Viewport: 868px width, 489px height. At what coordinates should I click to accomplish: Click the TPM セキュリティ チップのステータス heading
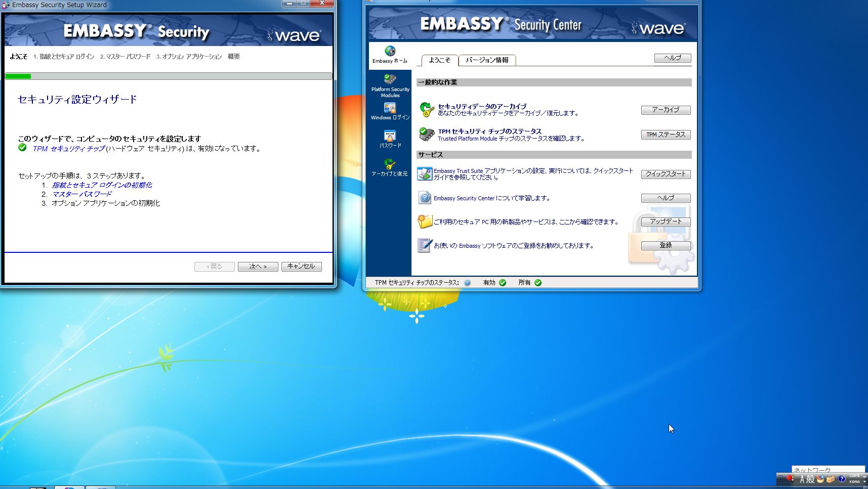(x=489, y=131)
